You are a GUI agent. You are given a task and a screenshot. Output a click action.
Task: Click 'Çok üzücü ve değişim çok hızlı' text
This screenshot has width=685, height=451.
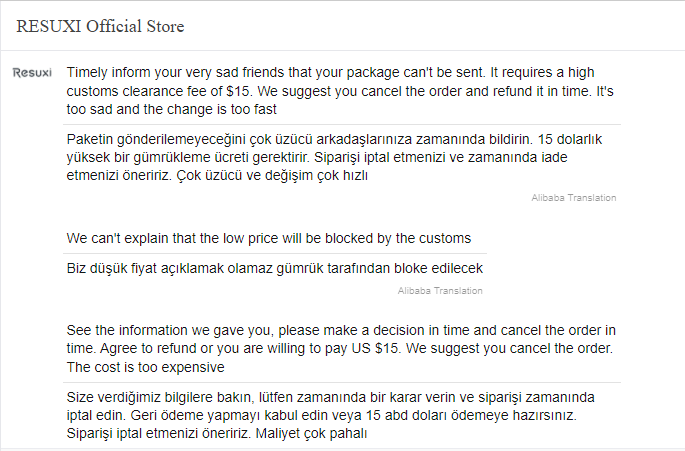[x=272, y=175]
